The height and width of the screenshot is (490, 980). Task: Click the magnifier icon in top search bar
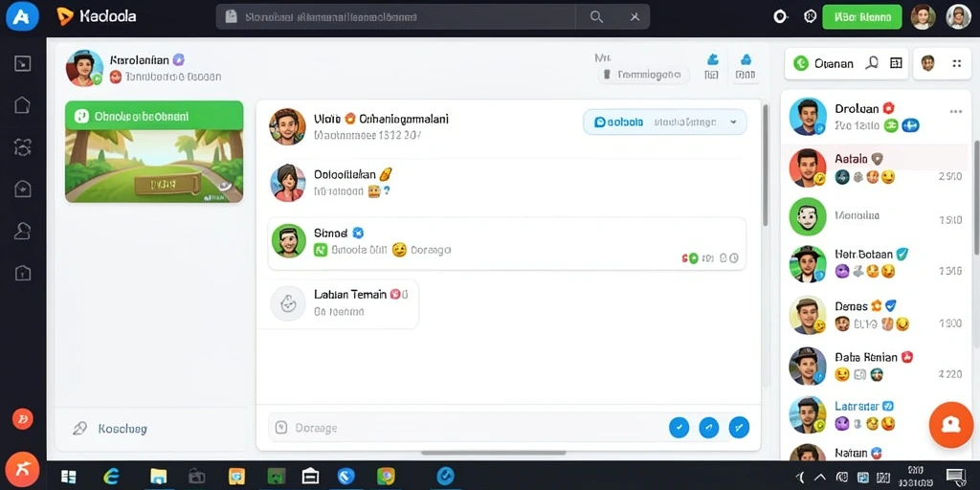pos(596,17)
